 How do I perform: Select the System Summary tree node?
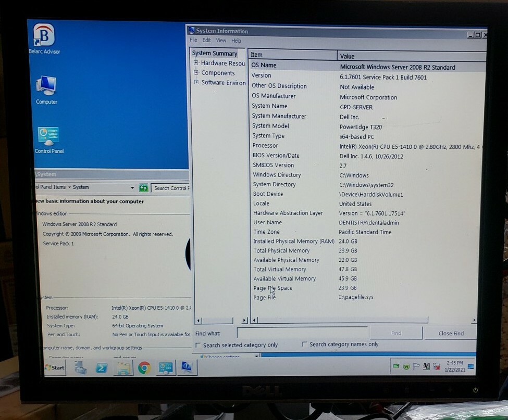(215, 53)
